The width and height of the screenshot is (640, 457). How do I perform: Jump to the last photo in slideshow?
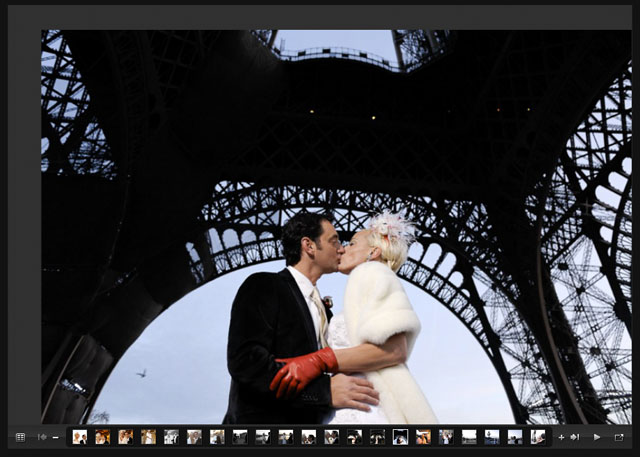[x=575, y=437]
